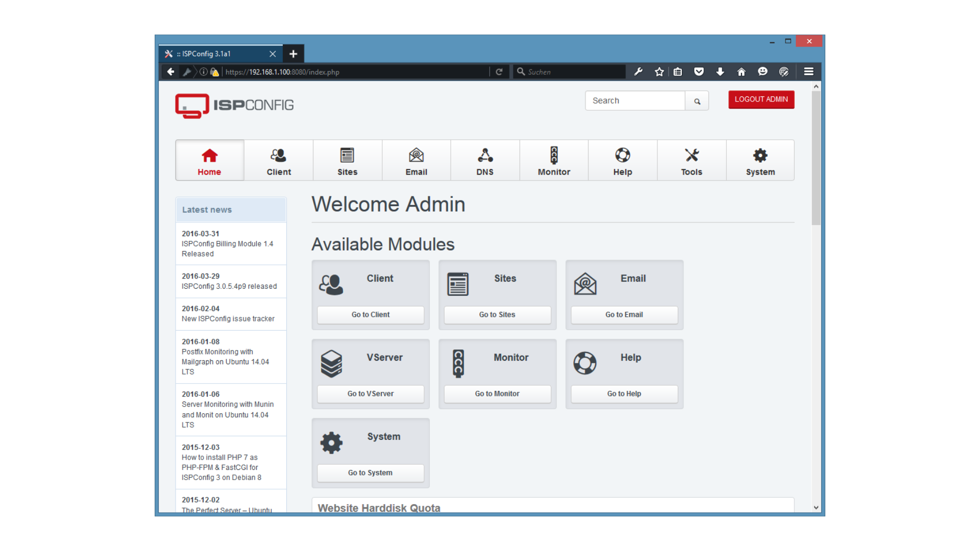
Task: Click the LOGOUT ADMIN button
Action: click(761, 99)
